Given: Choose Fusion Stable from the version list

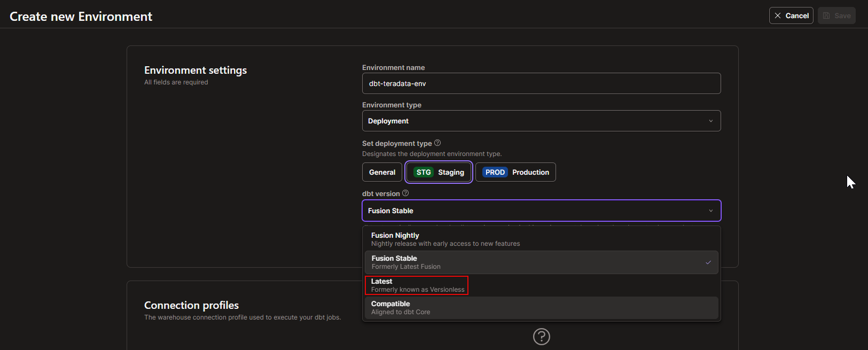Looking at the screenshot, I should (x=541, y=262).
